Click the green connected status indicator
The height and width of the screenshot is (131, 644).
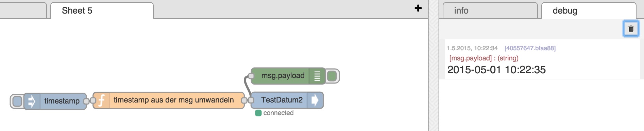pos(258,113)
